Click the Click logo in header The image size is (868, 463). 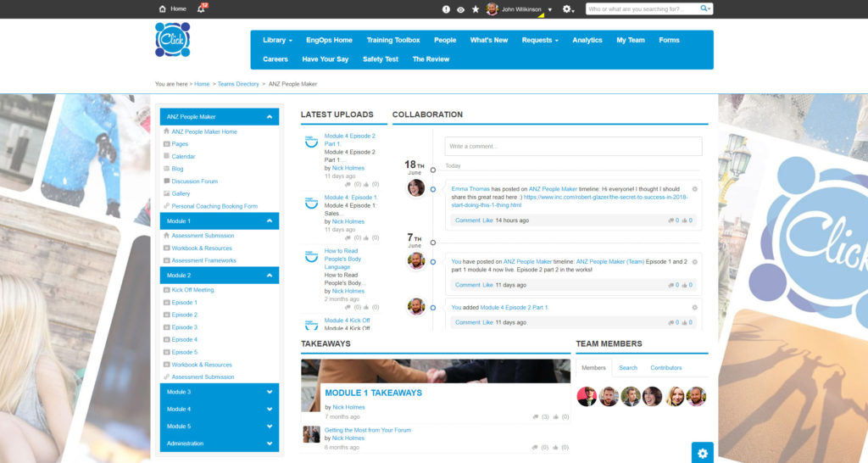coord(172,40)
